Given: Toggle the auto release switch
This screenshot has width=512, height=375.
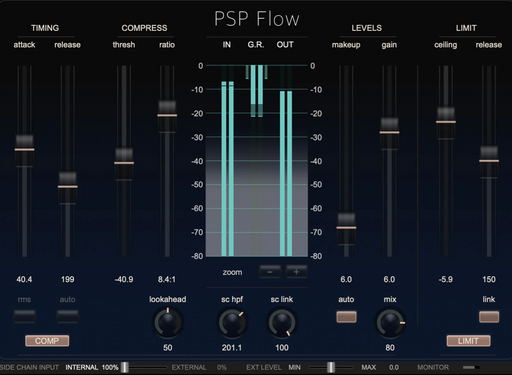Looking at the screenshot, I should pos(68,316).
